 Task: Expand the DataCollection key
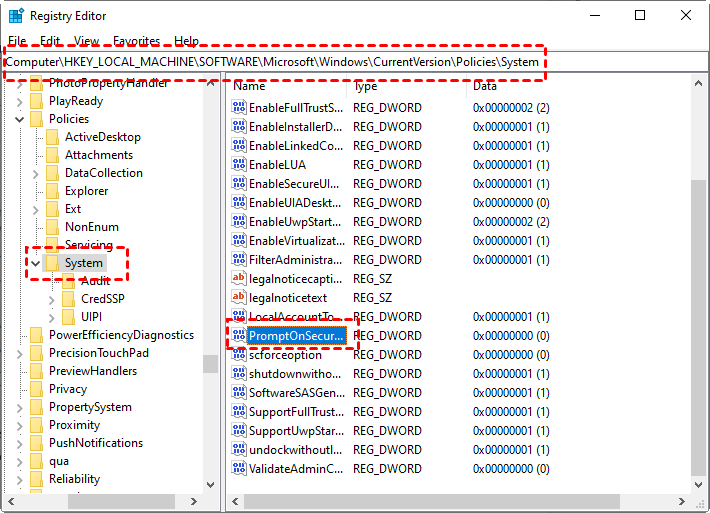click(x=36, y=174)
